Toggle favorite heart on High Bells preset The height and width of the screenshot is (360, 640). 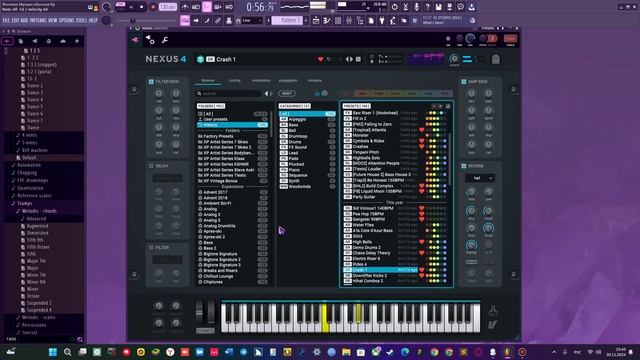[x=422, y=242]
